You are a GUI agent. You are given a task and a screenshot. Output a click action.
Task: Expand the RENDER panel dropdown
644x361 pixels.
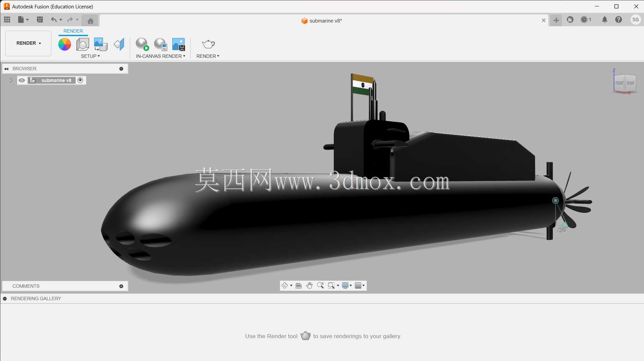[208, 56]
